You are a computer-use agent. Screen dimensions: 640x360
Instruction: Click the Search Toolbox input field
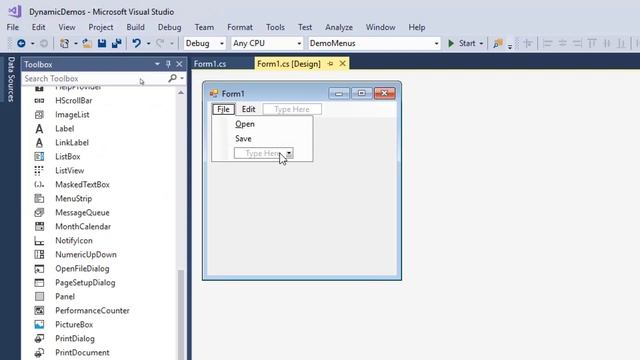(x=94, y=78)
